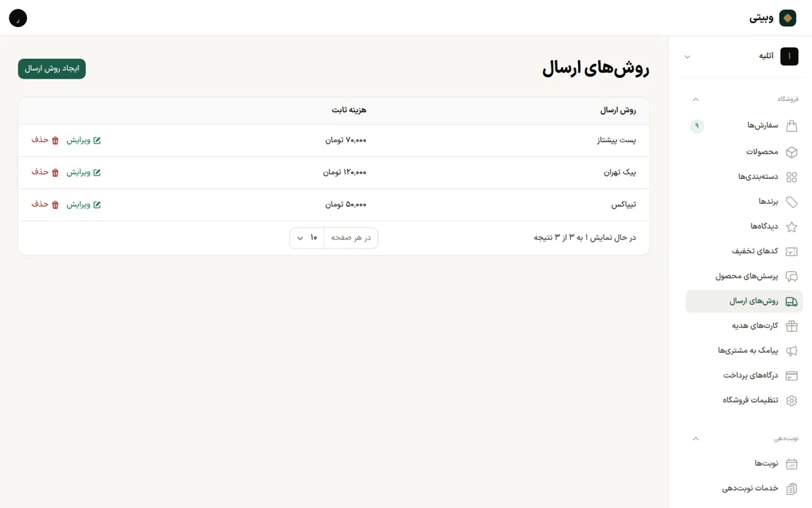
Task: Click the orders count badge ۹
Action: coord(697,126)
